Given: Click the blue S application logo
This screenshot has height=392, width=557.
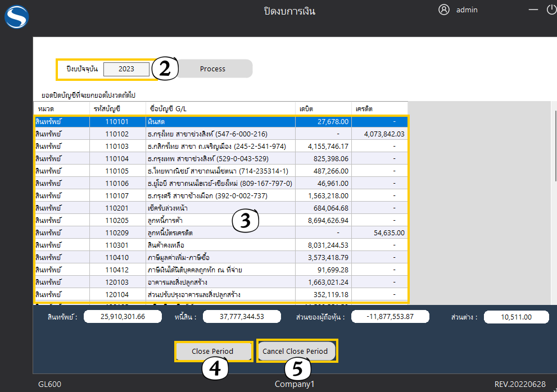Looking at the screenshot, I should (16, 17).
